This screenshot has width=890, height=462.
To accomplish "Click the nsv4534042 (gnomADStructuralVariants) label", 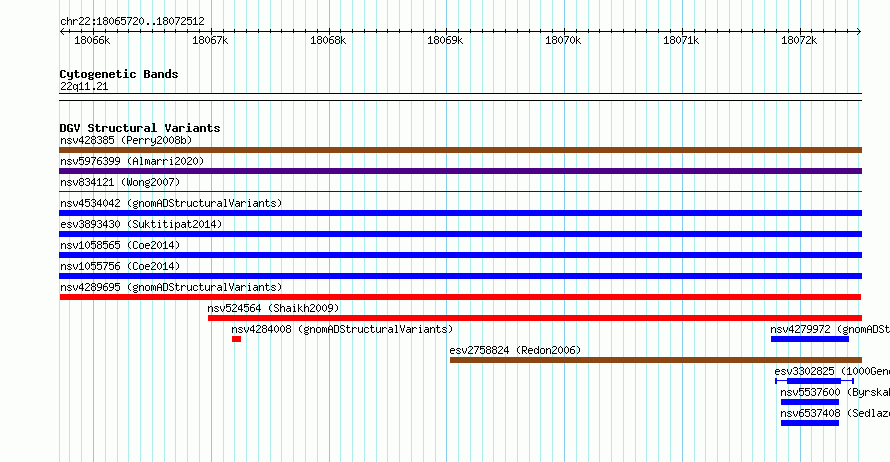I will [x=171, y=203].
